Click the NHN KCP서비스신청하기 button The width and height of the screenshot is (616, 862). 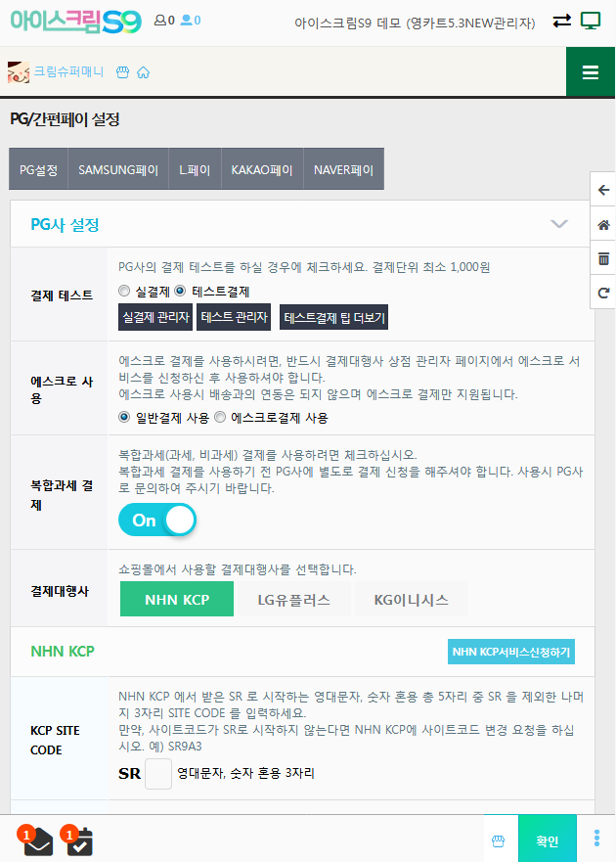[x=511, y=652]
